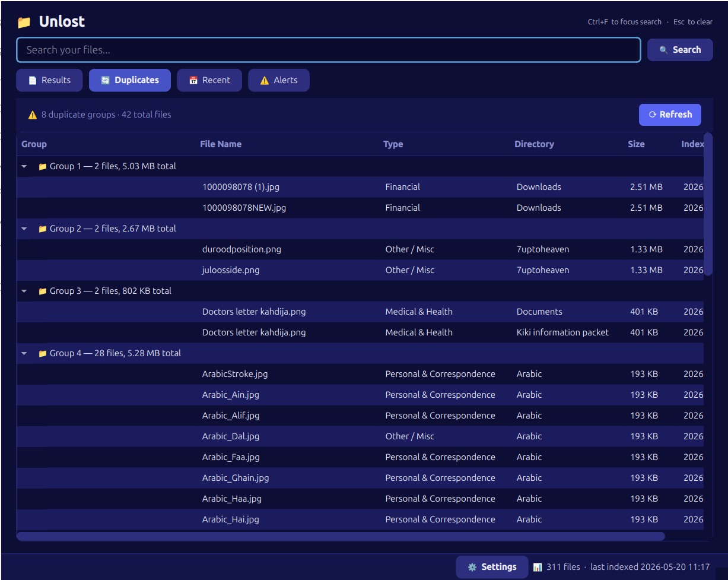Sort by the File Name column header
The image size is (728, 580).
pos(221,144)
